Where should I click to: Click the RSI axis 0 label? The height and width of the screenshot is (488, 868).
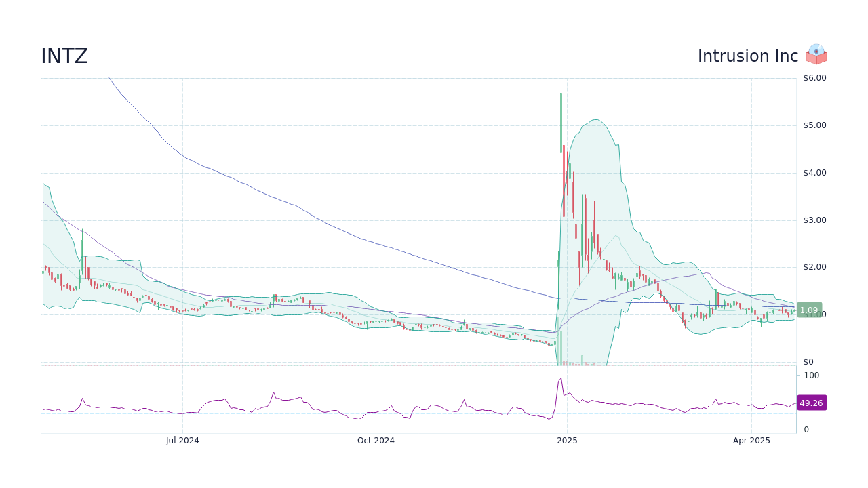click(x=806, y=430)
